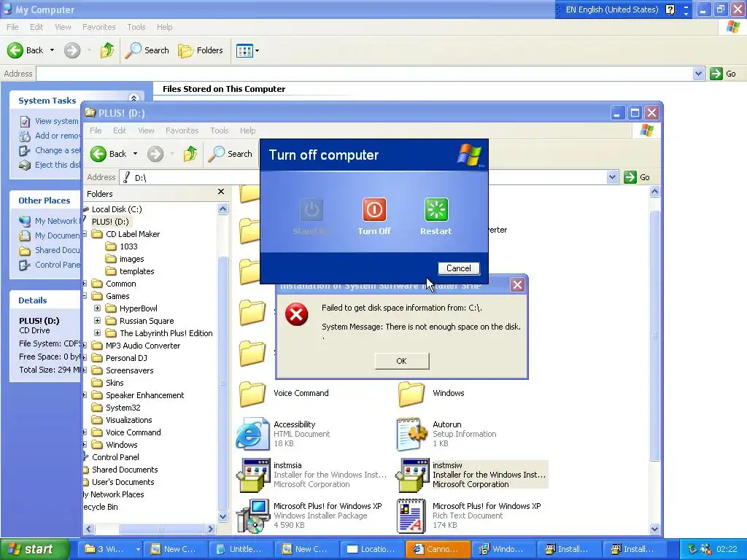Click Untitled taskbar button
The image size is (747, 560).
pyautogui.click(x=241, y=549)
